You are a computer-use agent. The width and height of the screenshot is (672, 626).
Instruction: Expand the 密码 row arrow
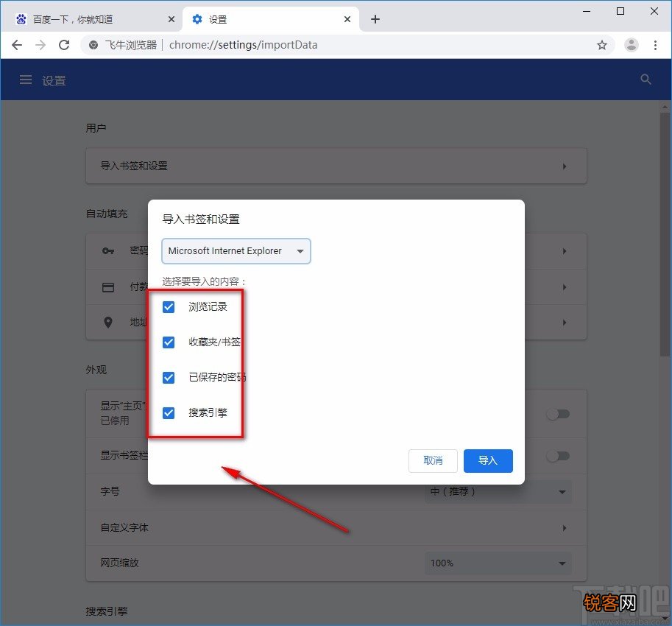(565, 251)
